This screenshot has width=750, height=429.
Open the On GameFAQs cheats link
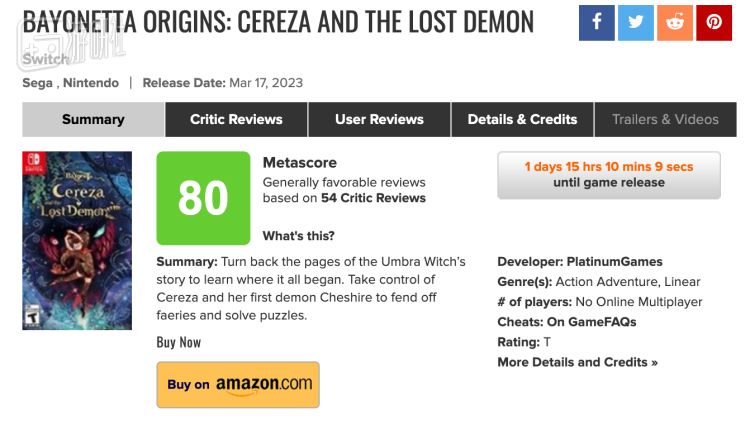tap(590, 322)
